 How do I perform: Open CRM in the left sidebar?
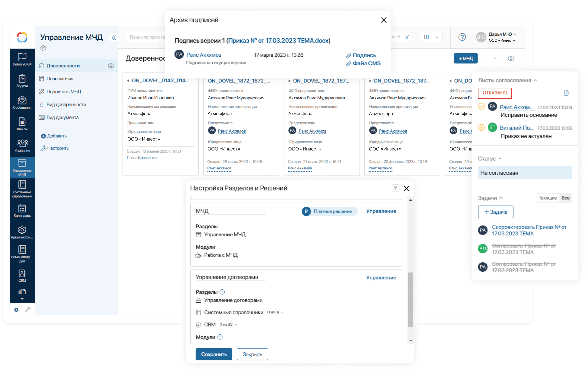(22, 276)
